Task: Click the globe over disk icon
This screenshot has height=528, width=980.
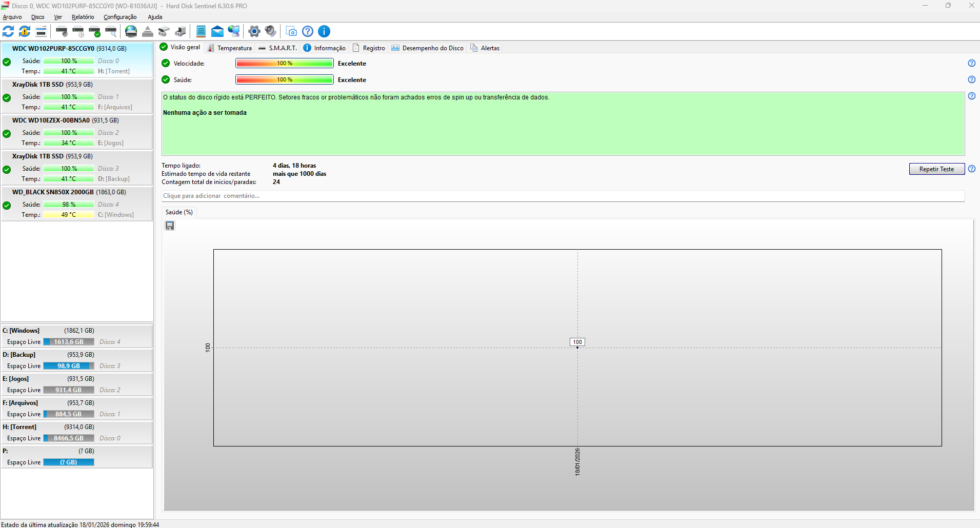Action: point(131,31)
